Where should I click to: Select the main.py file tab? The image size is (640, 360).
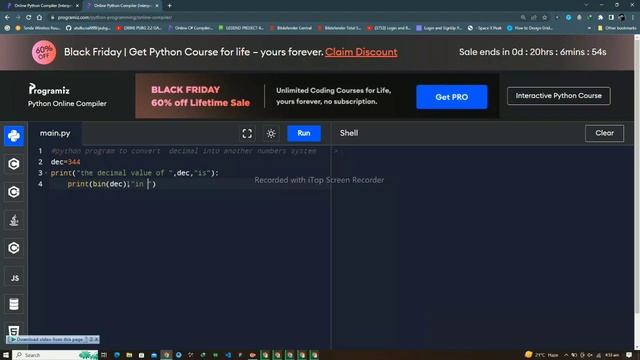55,133
